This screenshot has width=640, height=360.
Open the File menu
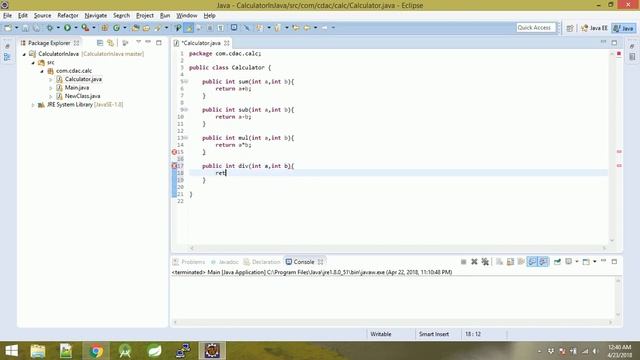pyautogui.click(x=7, y=16)
